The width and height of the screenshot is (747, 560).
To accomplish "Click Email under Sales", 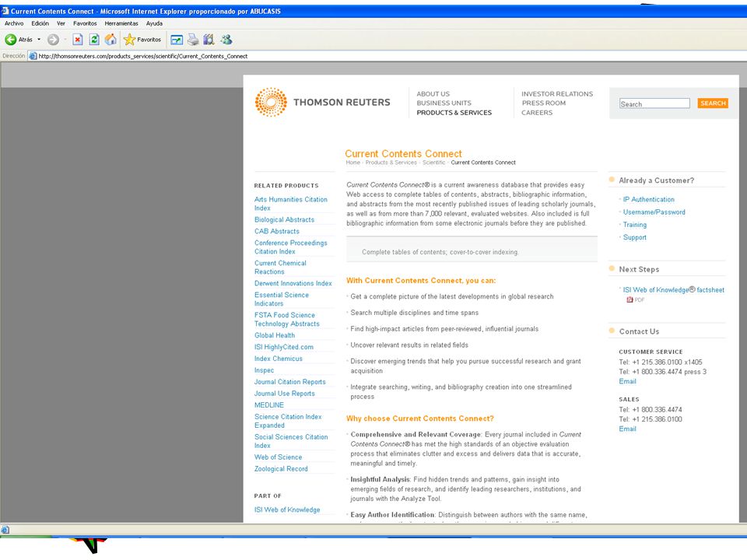I will pyautogui.click(x=627, y=429).
